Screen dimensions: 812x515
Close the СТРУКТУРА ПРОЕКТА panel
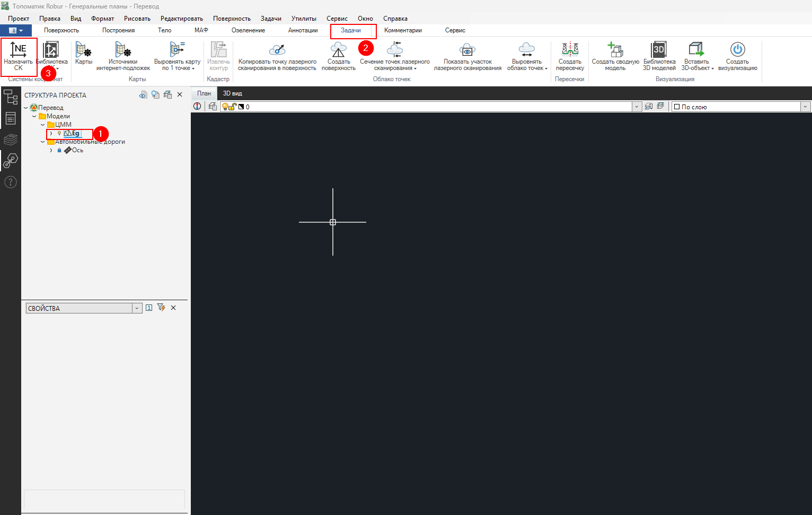pyautogui.click(x=180, y=95)
